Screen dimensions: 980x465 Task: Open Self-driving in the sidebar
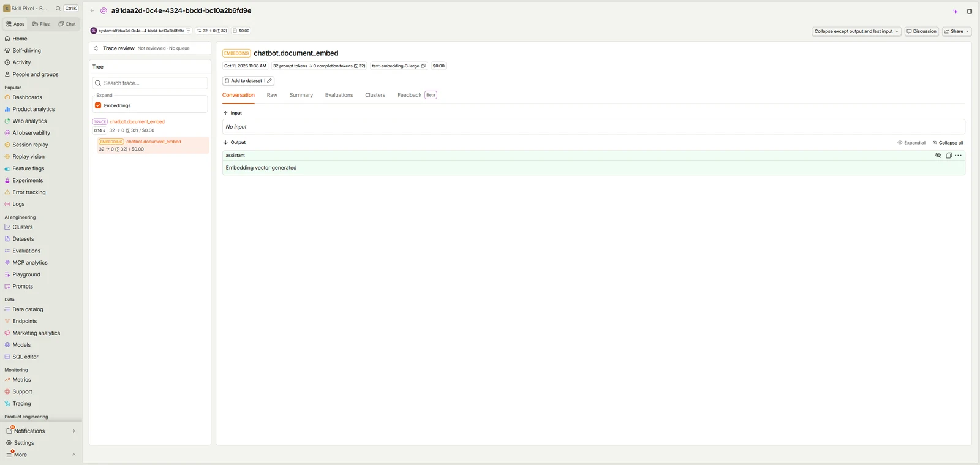tap(26, 51)
